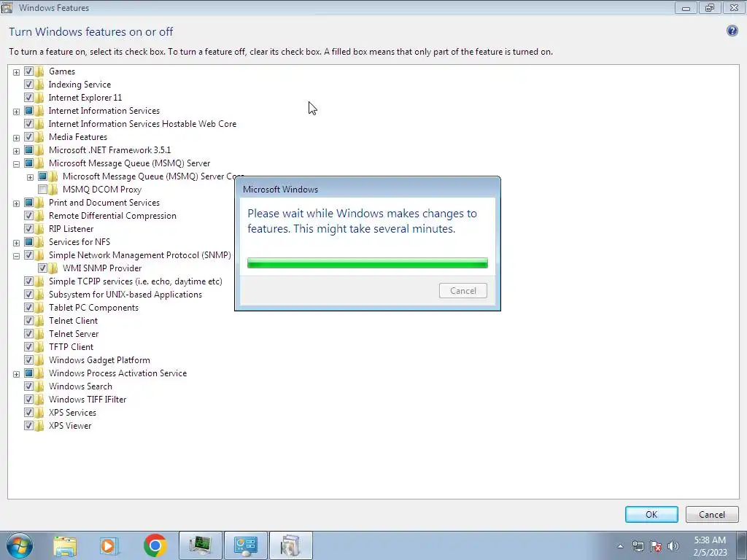Open Windows Explorer from the taskbar
This screenshot has width=747, height=560.
65,545
